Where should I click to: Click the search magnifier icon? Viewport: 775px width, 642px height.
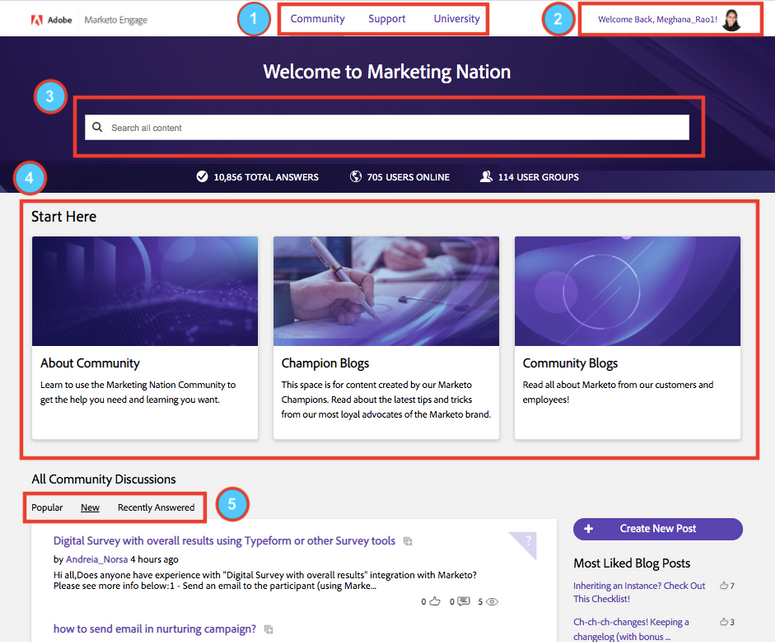click(x=97, y=128)
